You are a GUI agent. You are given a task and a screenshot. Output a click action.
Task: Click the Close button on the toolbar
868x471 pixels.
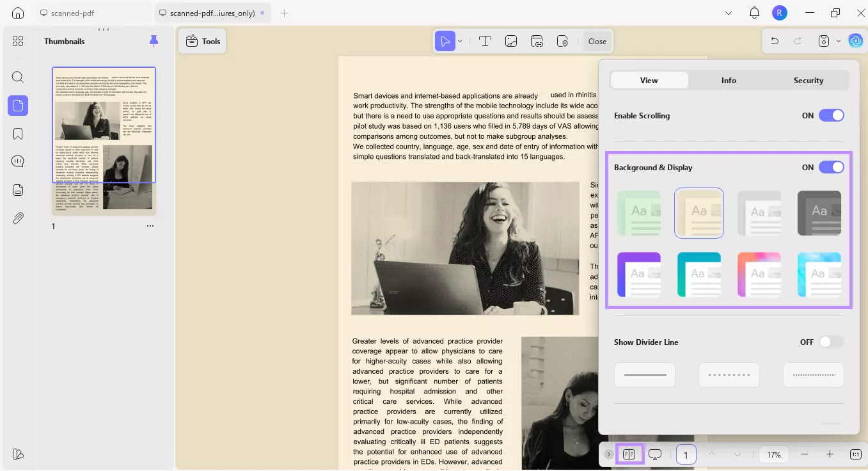tap(596, 41)
